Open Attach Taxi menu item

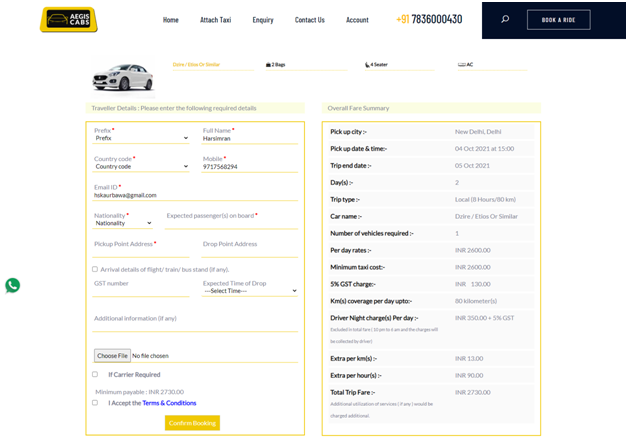215,20
